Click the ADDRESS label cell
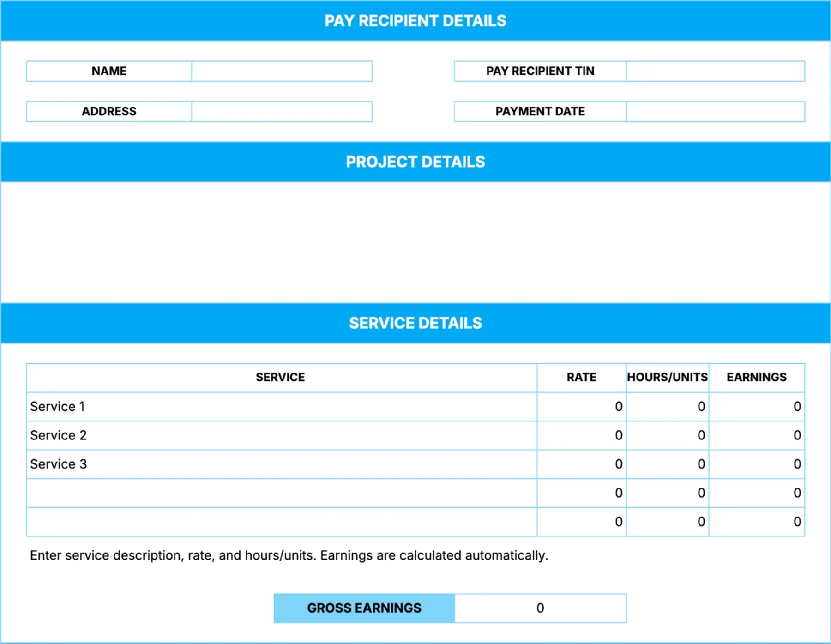Viewport: 831px width, 644px height. pyautogui.click(x=109, y=111)
